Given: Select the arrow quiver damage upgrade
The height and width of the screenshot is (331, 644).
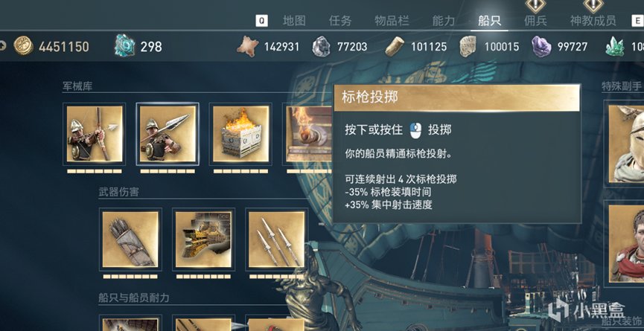Looking at the screenshot, I should pos(130,240).
